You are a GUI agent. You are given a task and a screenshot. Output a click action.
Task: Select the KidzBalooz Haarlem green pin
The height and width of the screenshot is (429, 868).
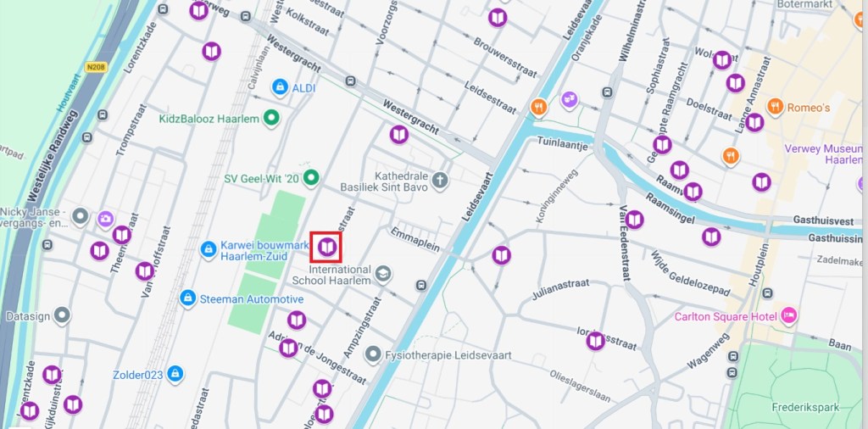[x=271, y=117]
